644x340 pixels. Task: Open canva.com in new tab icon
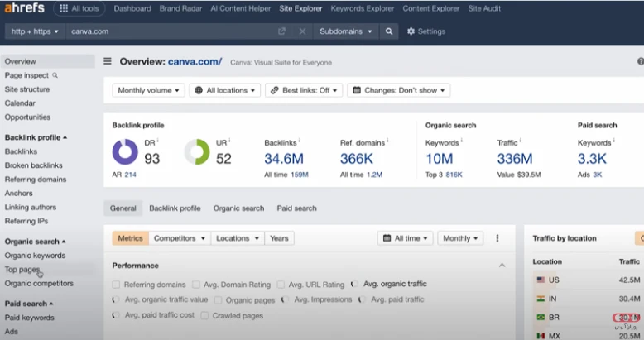click(x=281, y=31)
